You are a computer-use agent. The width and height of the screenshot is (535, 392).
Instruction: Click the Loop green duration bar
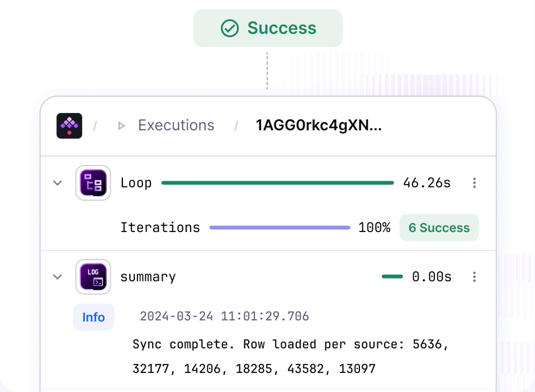pos(278,183)
